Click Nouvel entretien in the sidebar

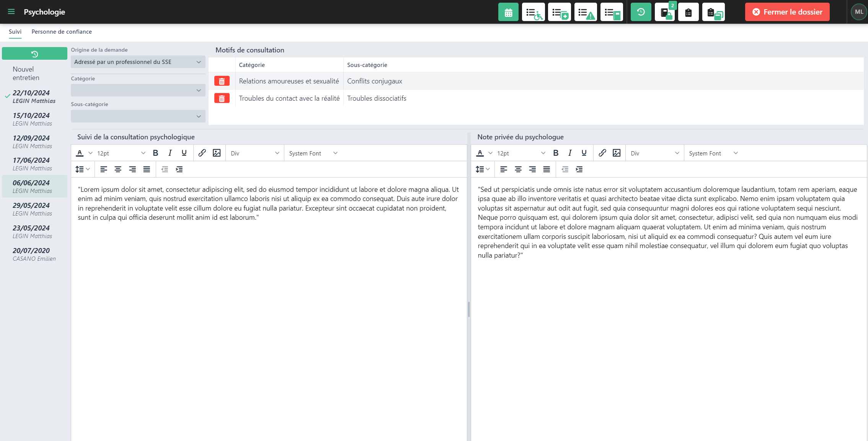click(x=26, y=73)
